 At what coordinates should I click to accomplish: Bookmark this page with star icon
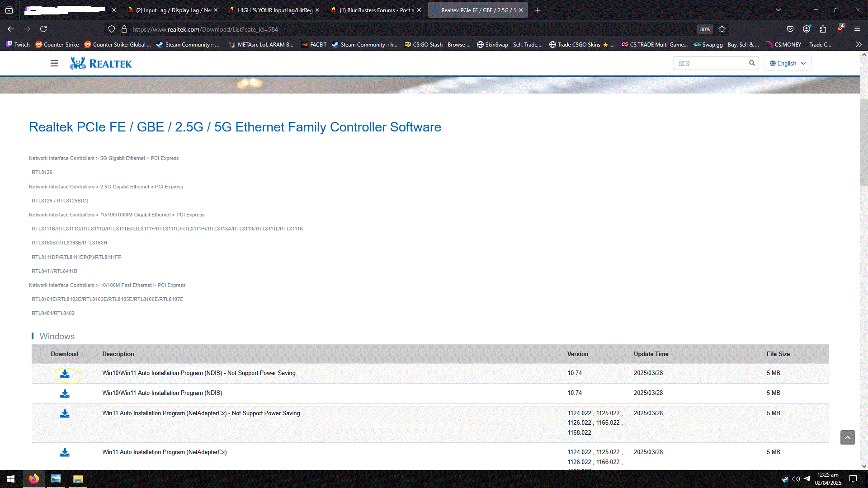point(722,29)
